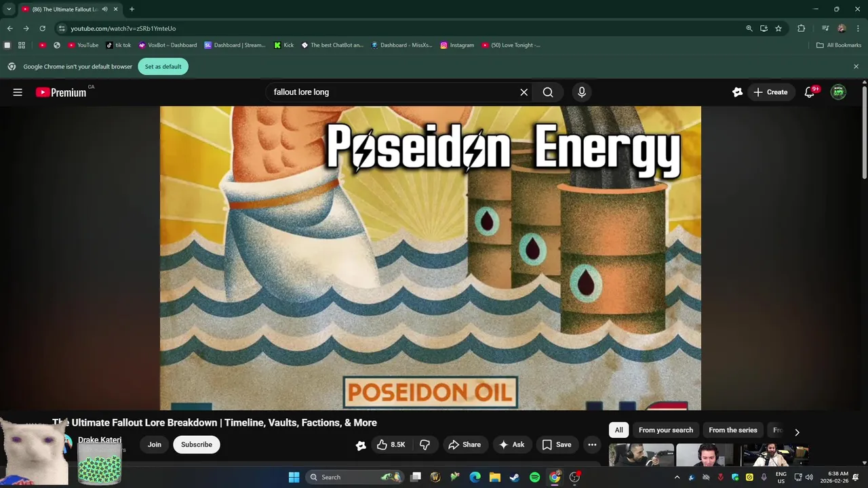Click the magnifier search button

pos(548,92)
